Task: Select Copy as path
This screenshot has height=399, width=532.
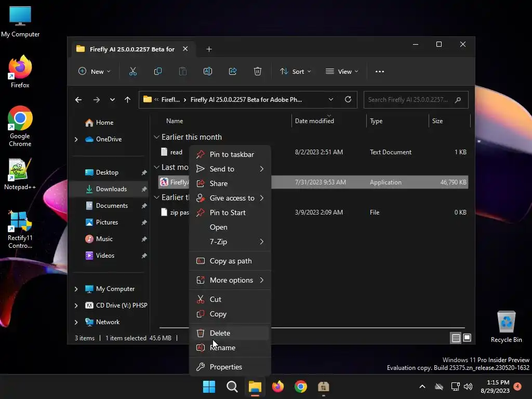Action: point(230,261)
